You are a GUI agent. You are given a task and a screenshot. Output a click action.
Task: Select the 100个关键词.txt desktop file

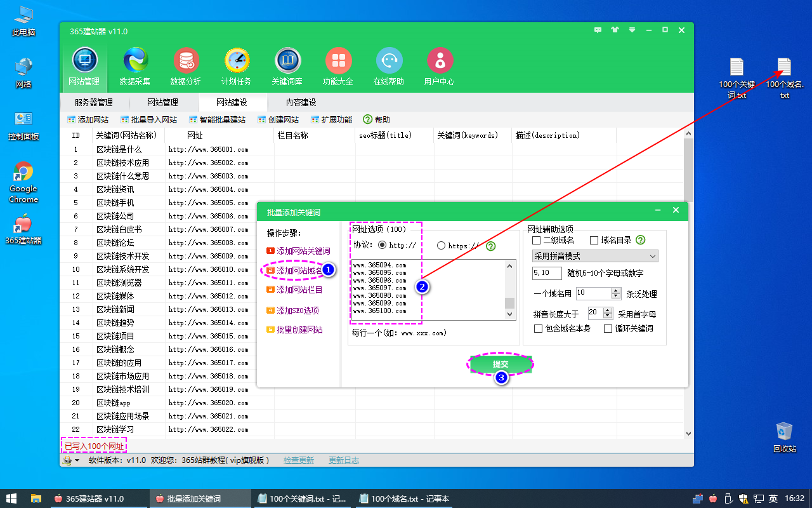click(737, 78)
